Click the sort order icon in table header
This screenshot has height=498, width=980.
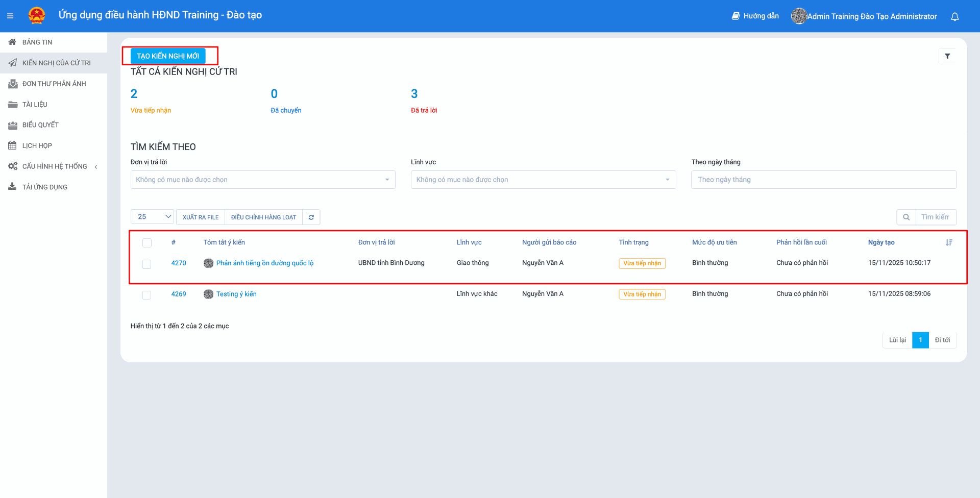pos(948,242)
